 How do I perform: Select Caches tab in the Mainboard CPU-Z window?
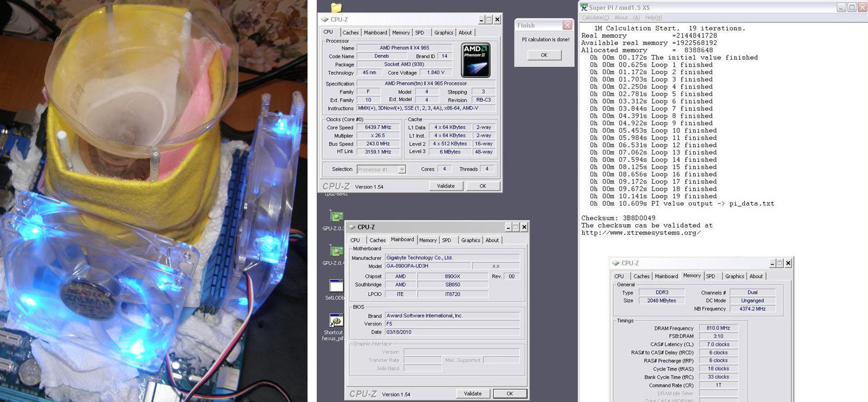point(378,240)
